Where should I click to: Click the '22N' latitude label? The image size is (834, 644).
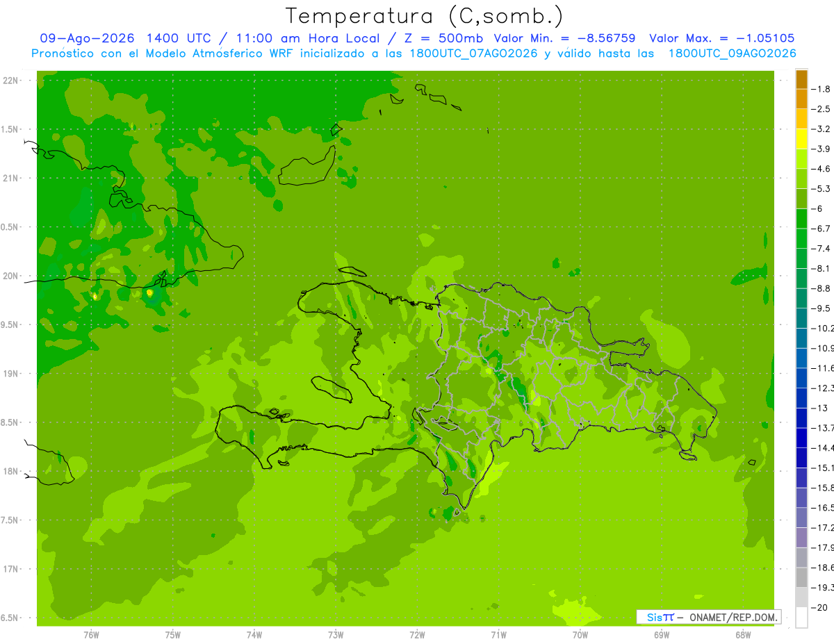(x=12, y=81)
